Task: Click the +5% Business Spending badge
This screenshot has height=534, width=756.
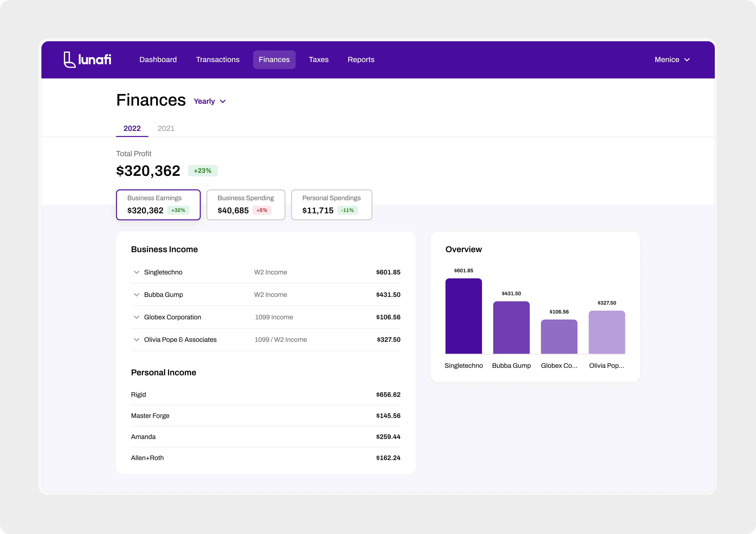Action: click(262, 210)
